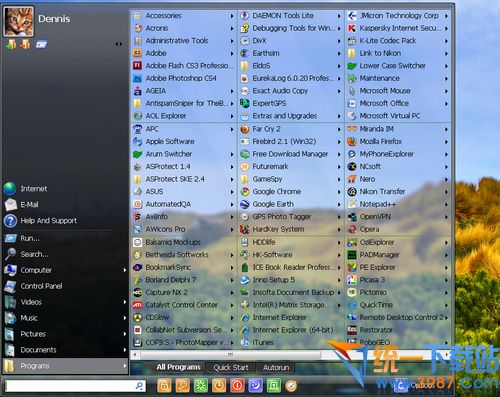Switch to the Autorun tab
500x397 pixels.
pyautogui.click(x=276, y=367)
